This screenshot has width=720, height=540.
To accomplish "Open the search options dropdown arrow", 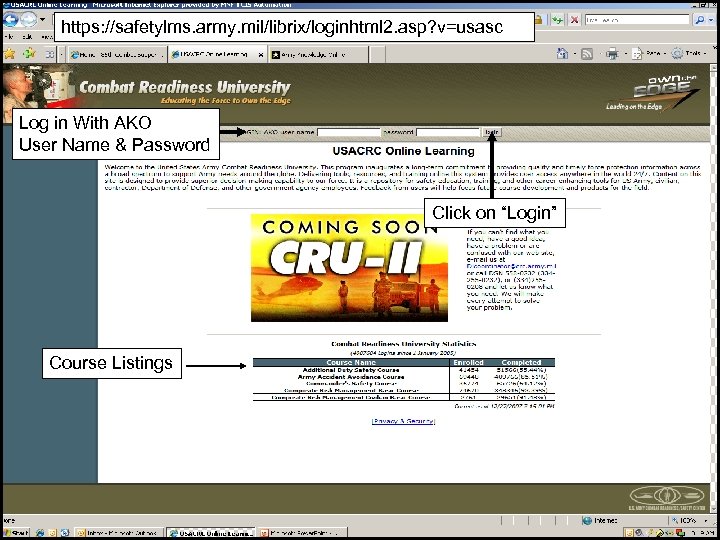I will tap(711, 20).
